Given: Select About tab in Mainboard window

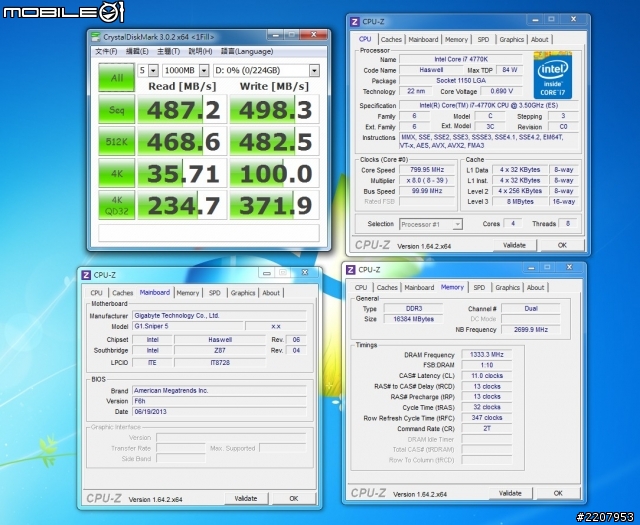Looking at the screenshot, I should coord(271,293).
